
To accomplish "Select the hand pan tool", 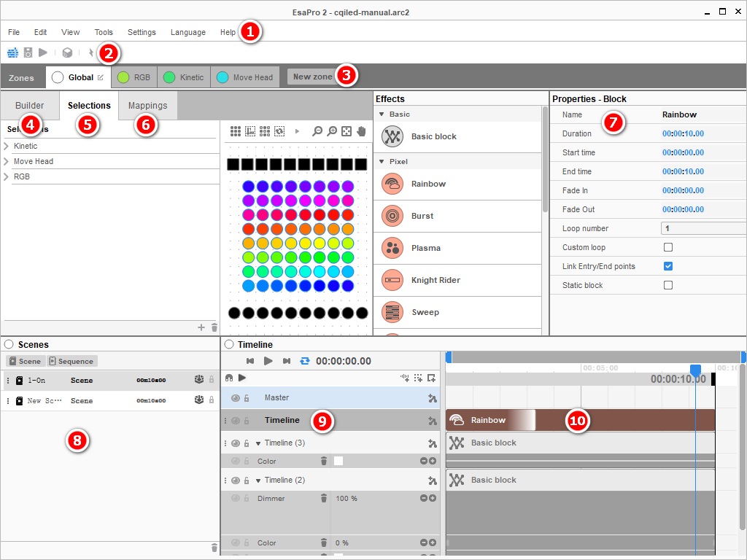I will [361, 131].
